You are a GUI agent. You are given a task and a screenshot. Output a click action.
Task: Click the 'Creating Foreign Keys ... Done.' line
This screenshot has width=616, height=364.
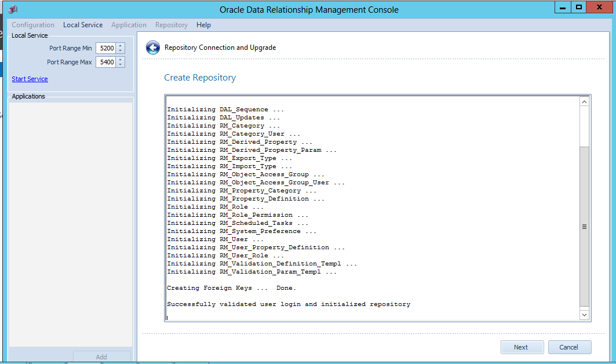point(232,288)
